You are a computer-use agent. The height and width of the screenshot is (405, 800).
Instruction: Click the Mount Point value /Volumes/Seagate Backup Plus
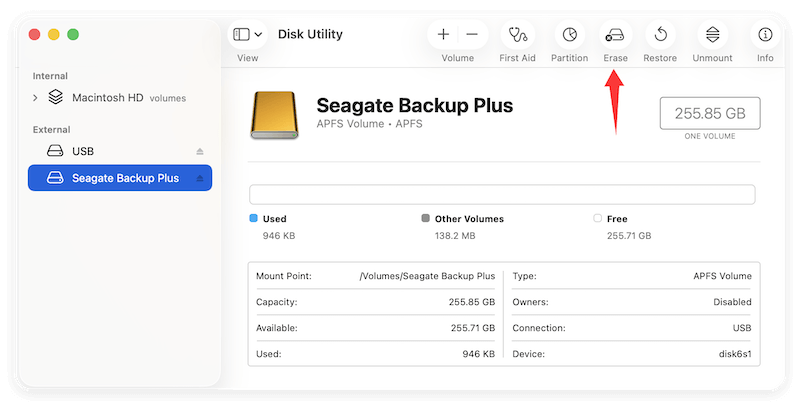[x=427, y=276]
